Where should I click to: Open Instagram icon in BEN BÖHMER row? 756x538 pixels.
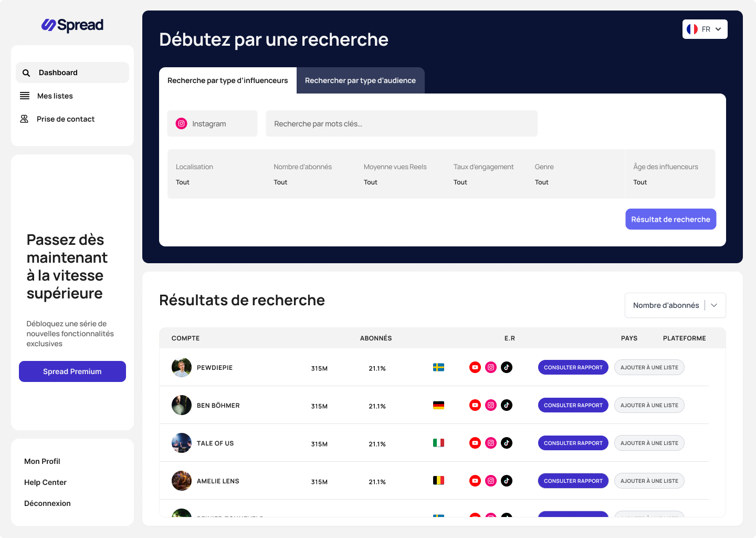click(491, 405)
